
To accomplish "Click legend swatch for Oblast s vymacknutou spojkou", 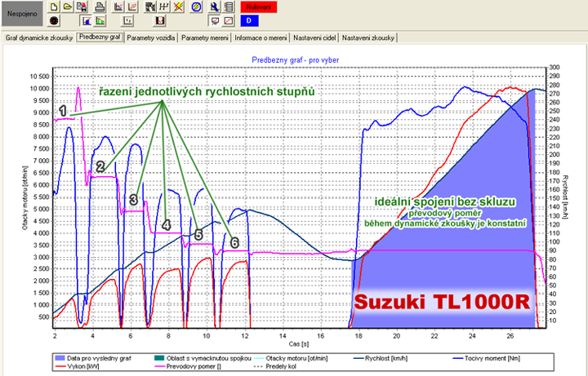I will 159,358.
